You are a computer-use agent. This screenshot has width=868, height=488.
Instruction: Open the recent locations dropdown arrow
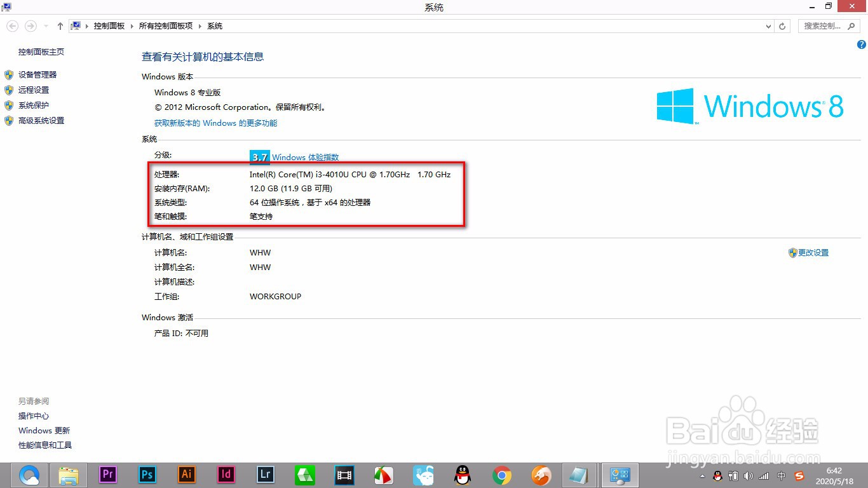click(46, 26)
